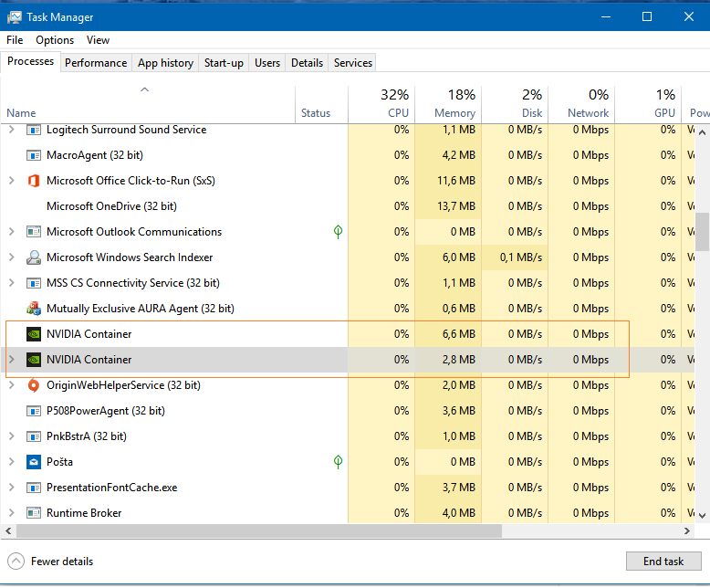This screenshot has height=588, width=710.
Task: Click the 0,1 MB/s disk value
Action: tap(521, 257)
